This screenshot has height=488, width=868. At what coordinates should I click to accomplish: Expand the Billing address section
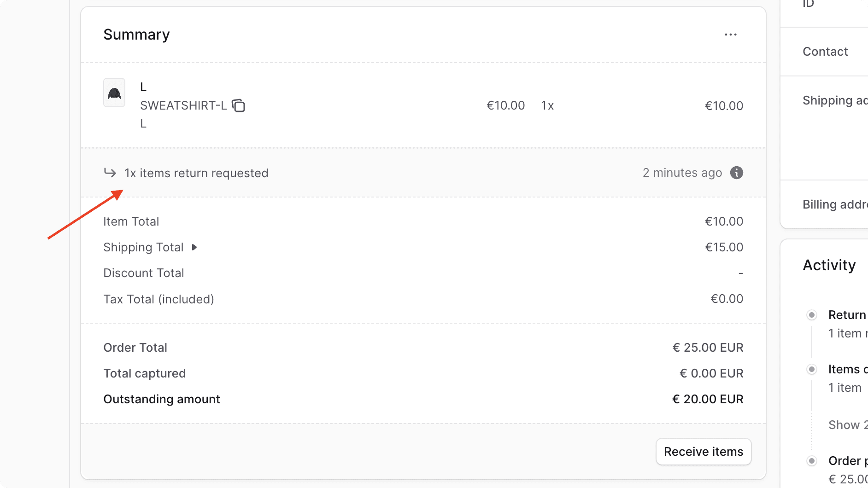834,204
